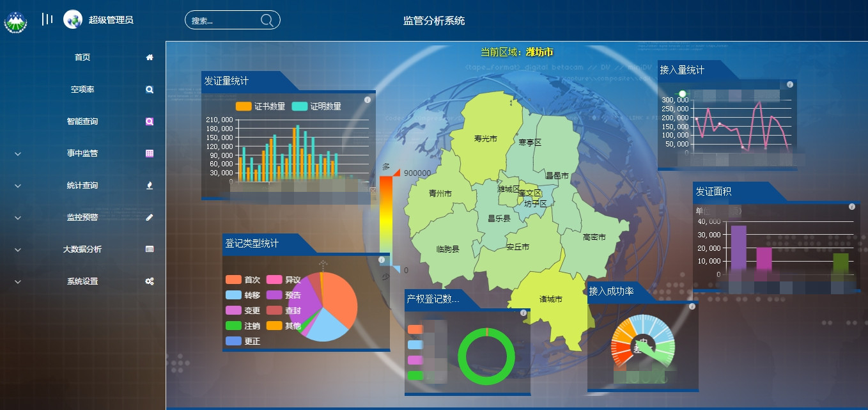Expand the 事中监管 submenu chevron
The image size is (868, 410).
[x=18, y=154]
